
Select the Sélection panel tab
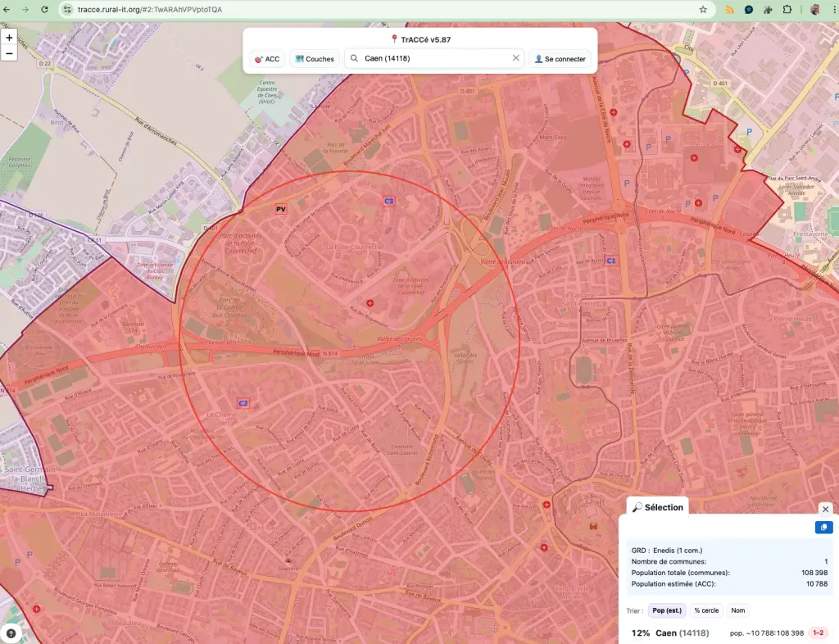coord(658,507)
